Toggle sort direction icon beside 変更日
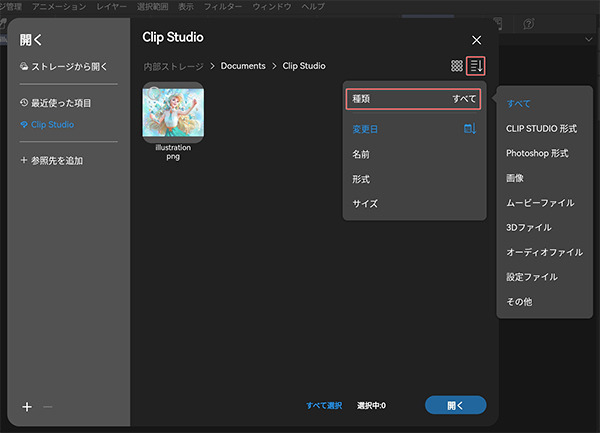Viewport: 600px width, 433px height. click(470, 129)
